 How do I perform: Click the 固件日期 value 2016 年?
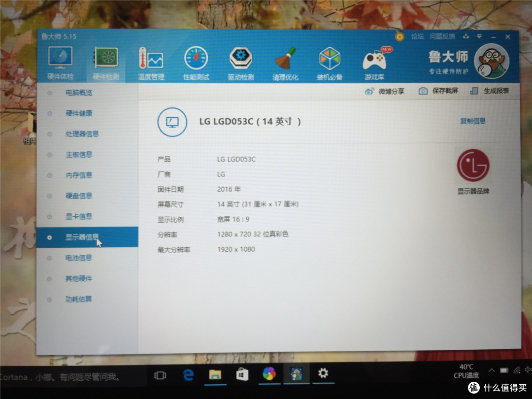pos(229,189)
